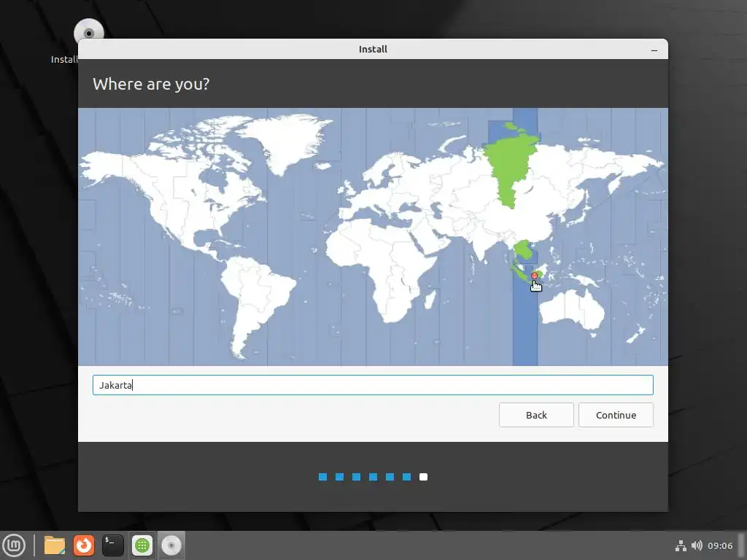Open the network tray icon
Viewport: 747px width, 560px height.
click(x=681, y=545)
